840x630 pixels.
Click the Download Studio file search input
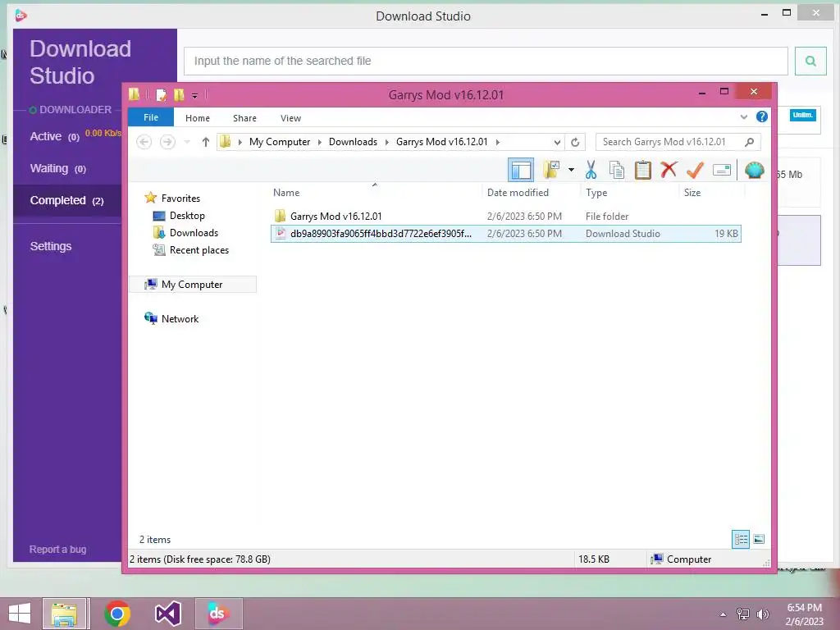point(486,61)
